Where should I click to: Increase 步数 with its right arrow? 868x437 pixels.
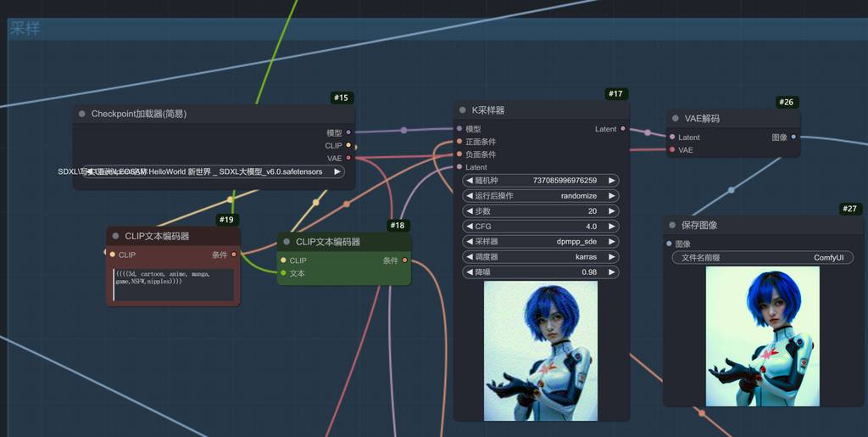613,211
